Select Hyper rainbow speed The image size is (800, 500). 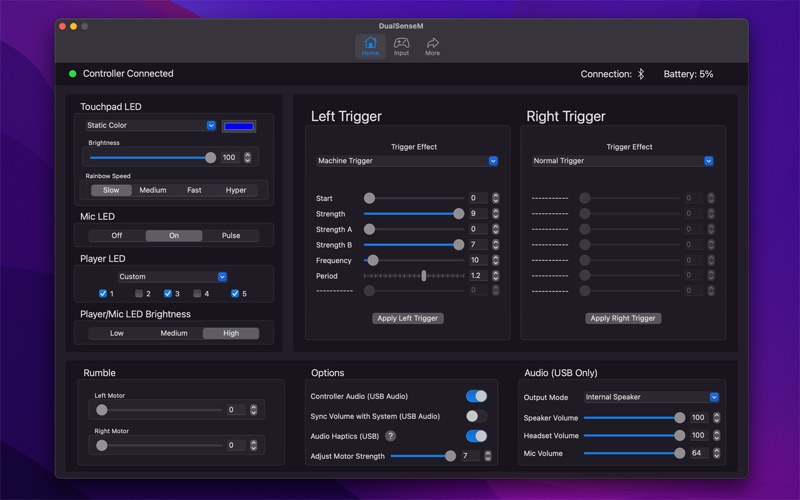click(x=236, y=190)
